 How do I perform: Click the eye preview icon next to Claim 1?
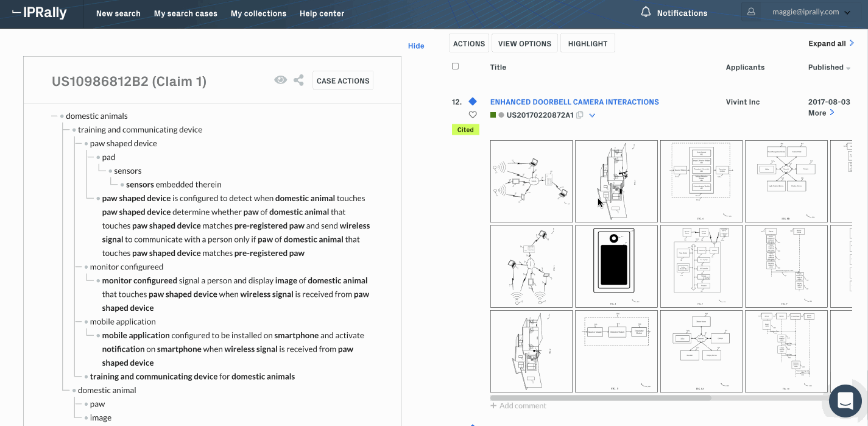281,80
